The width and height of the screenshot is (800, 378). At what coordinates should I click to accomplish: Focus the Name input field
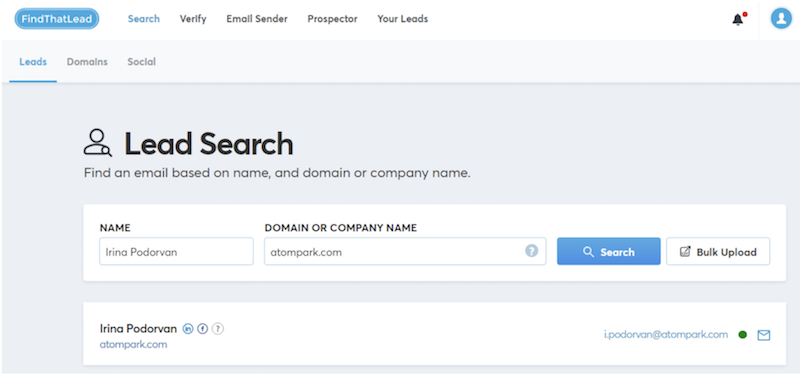pos(177,251)
